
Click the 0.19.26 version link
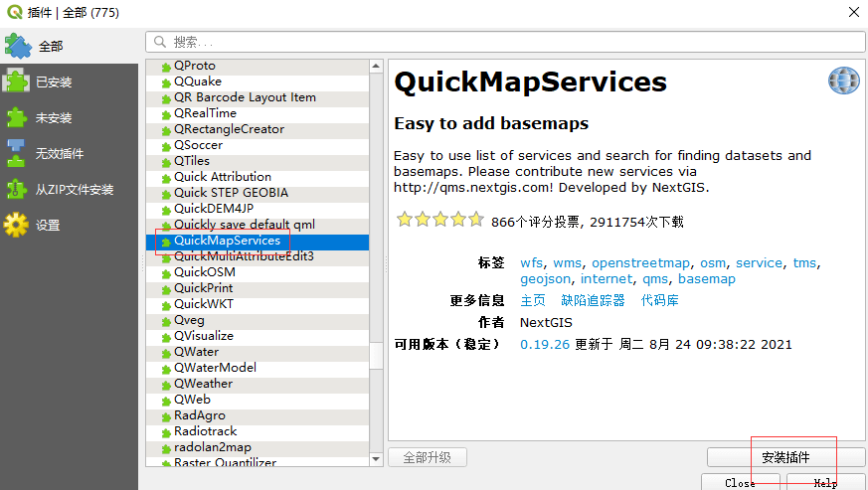click(x=545, y=344)
